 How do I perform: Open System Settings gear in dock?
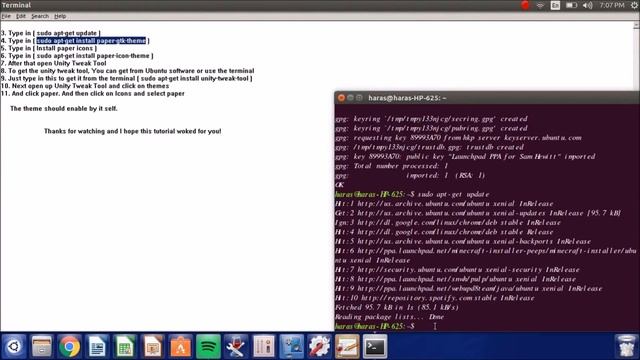pyautogui.click(x=319, y=347)
